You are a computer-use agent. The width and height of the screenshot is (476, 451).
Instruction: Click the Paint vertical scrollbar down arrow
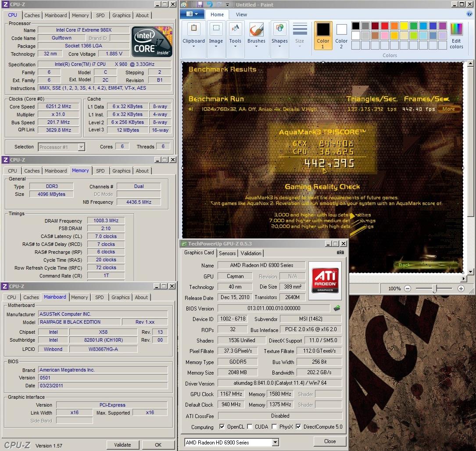pos(470,272)
